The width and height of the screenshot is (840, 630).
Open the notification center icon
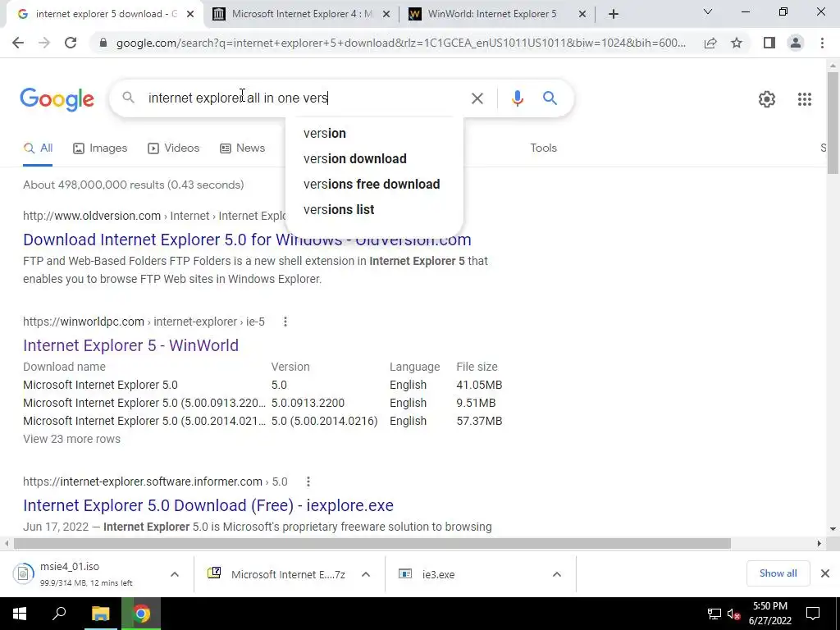(813, 614)
